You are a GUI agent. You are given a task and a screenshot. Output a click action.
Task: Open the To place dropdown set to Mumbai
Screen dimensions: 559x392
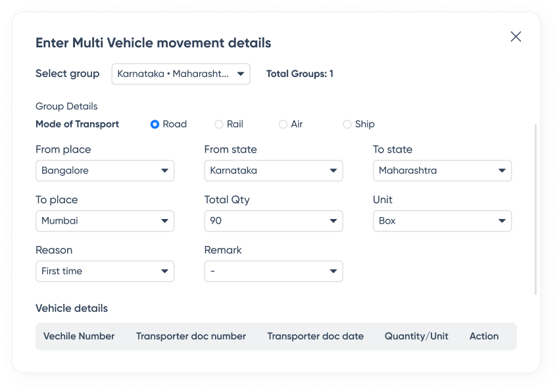click(105, 221)
